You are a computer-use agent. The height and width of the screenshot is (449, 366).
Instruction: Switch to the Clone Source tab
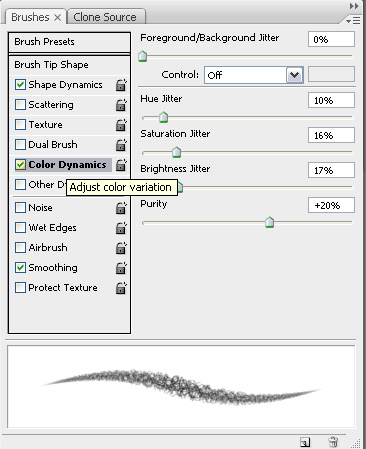(x=105, y=17)
